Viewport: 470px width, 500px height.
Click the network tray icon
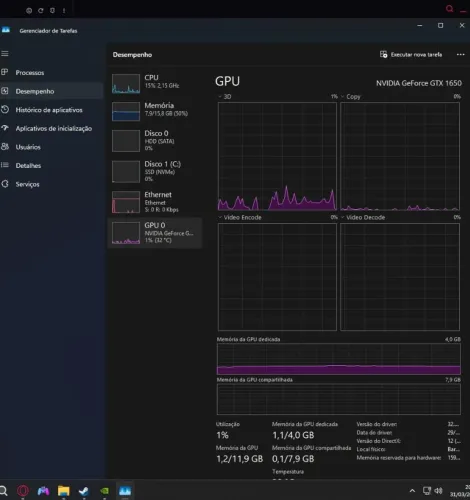[x=427, y=491]
